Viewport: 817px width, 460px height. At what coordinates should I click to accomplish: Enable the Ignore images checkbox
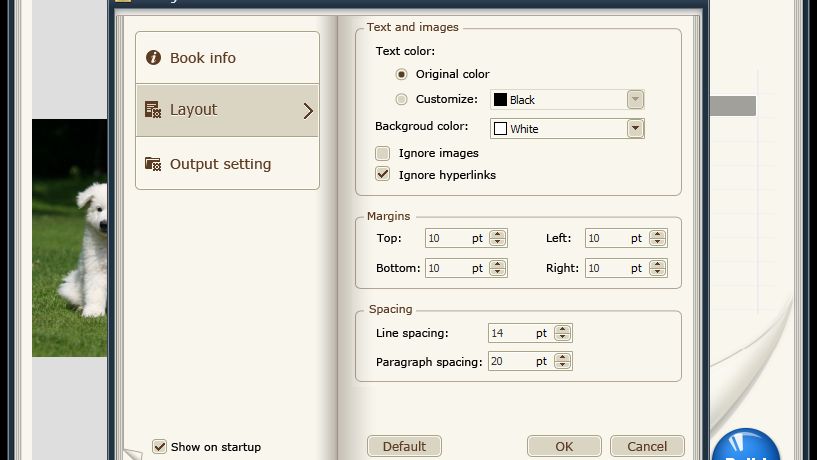pyautogui.click(x=382, y=153)
